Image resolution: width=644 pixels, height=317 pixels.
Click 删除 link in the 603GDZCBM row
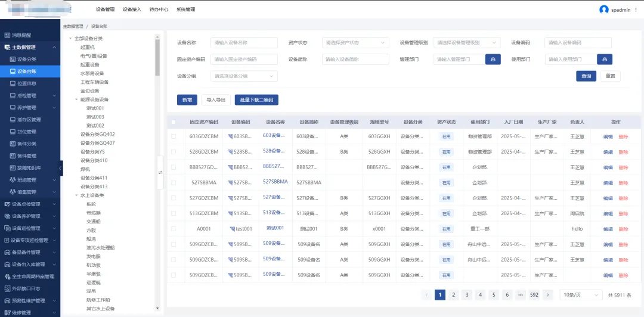click(623, 136)
